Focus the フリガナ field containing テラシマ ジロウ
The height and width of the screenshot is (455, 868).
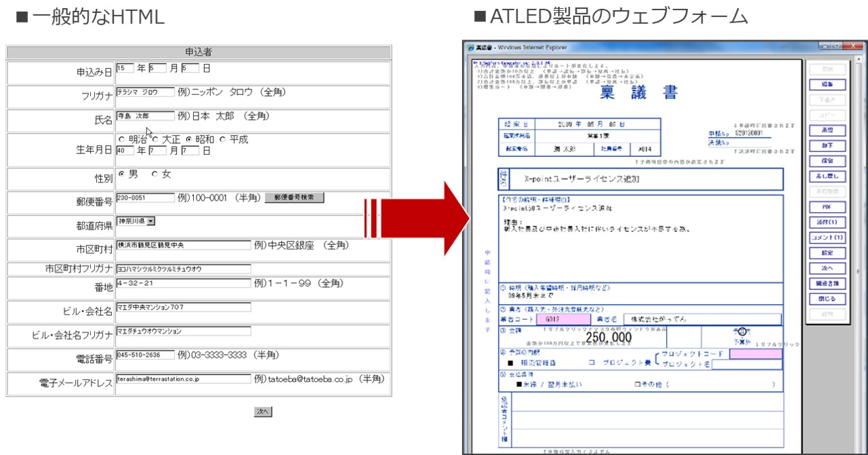tap(145, 91)
